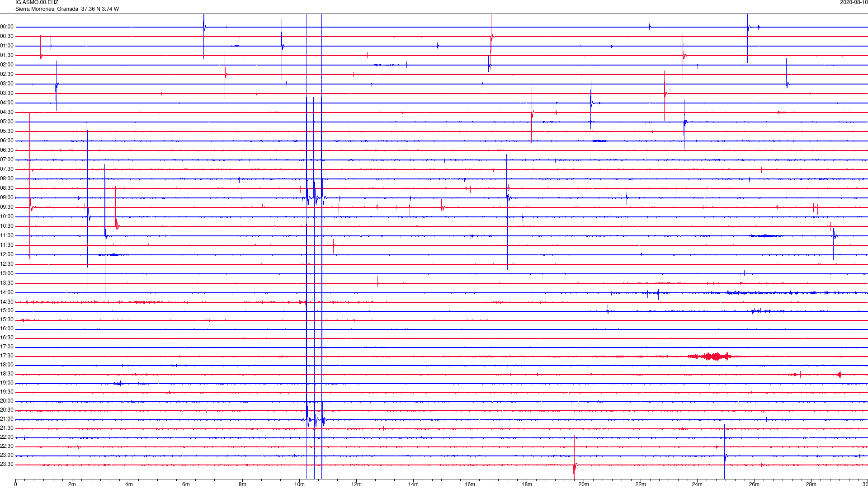Select the 11:00 time row label
The width and height of the screenshot is (868, 488).
point(7,236)
